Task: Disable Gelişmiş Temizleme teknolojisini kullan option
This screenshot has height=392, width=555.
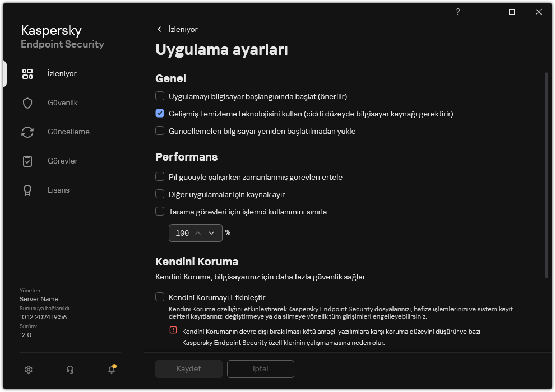Action: (159, 114)
